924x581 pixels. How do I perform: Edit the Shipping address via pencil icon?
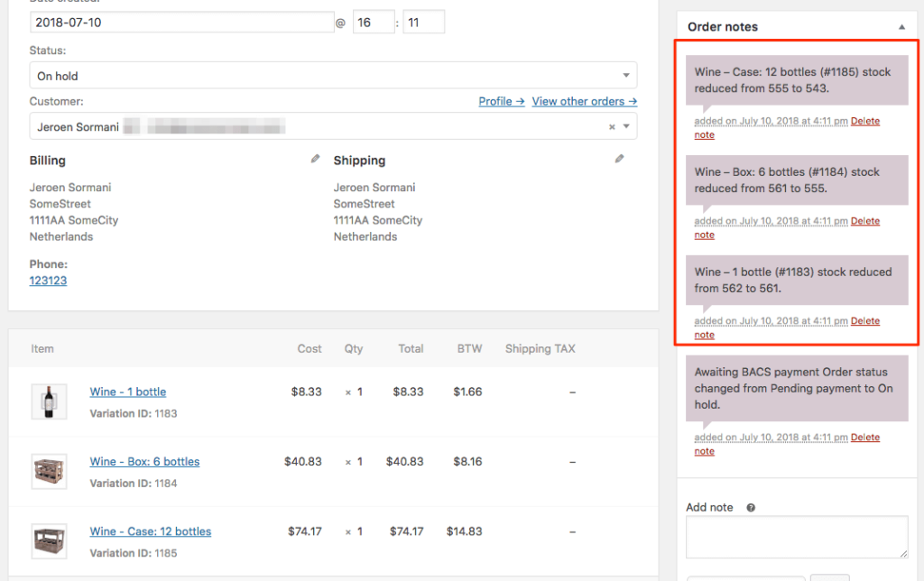coord(619,157)
